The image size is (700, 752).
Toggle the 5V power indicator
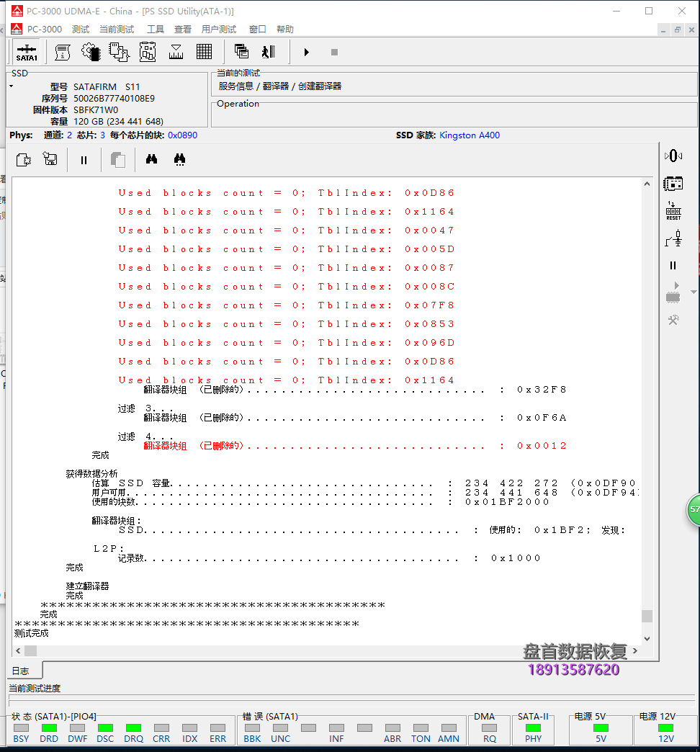coord(601,728)
